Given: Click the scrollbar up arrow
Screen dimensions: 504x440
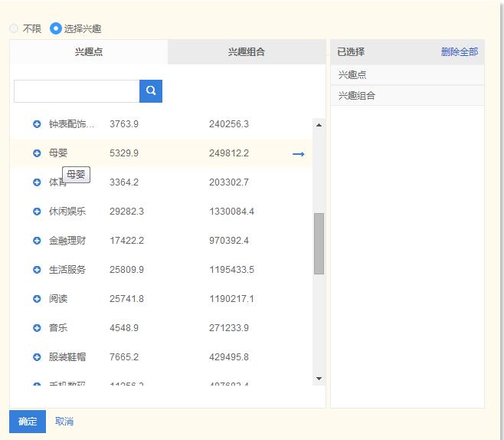Looking at the screenshot, I should point(319,125).
